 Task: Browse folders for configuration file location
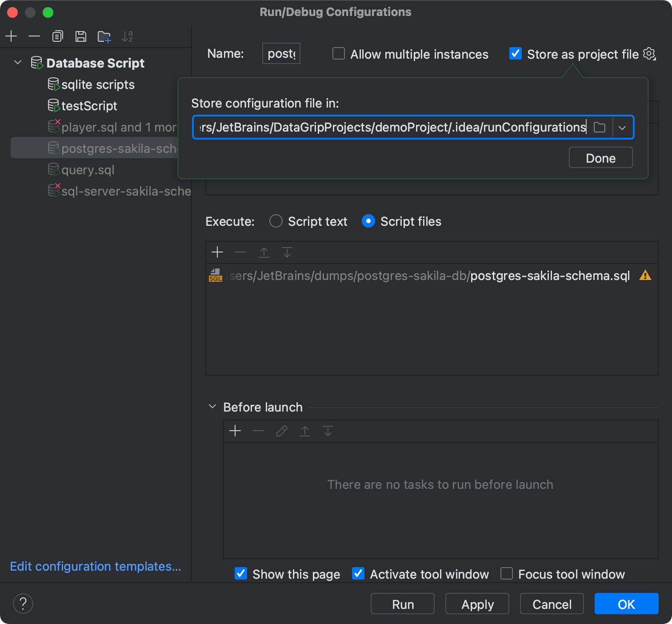coord(600,127)
